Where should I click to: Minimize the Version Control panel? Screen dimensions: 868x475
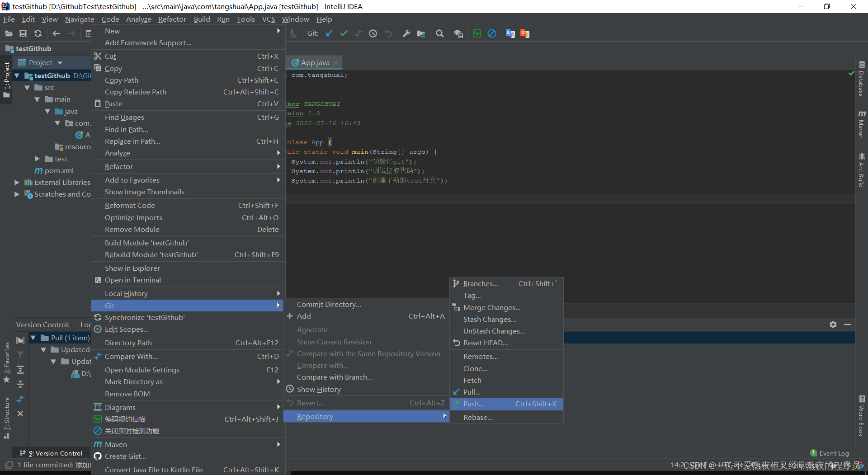pos(848,325)
